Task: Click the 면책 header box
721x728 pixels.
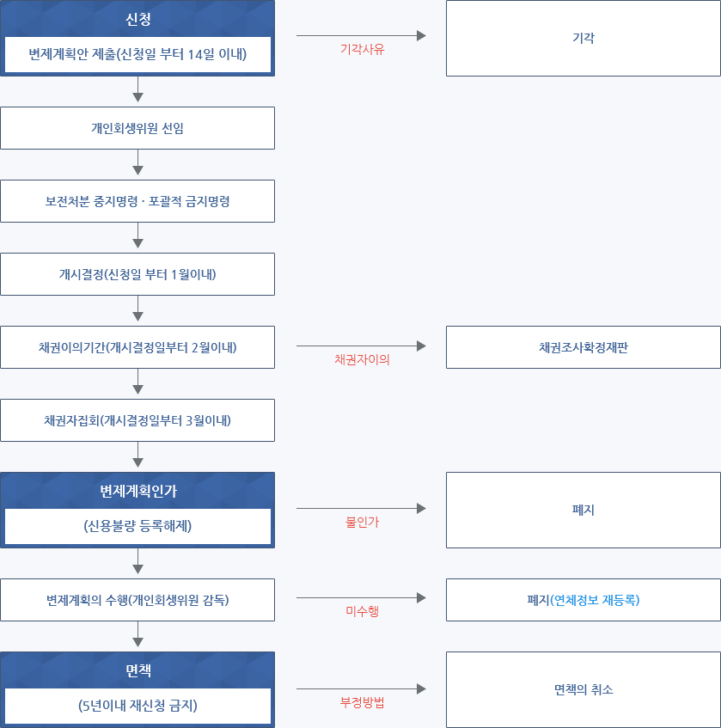Action: (137, 670)
